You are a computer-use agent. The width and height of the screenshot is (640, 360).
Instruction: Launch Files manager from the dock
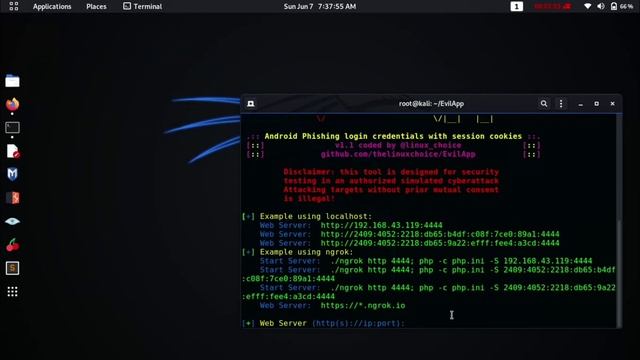click(x=12, y=81)
